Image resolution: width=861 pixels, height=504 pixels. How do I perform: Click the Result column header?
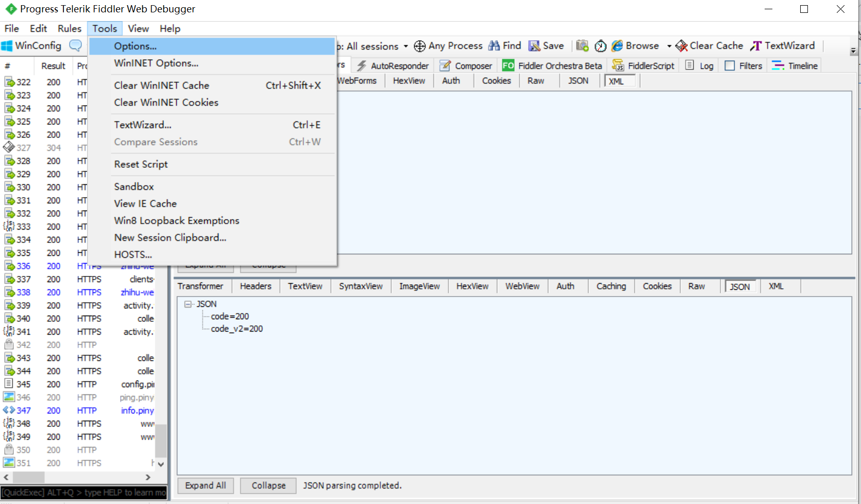click(54, 66)
